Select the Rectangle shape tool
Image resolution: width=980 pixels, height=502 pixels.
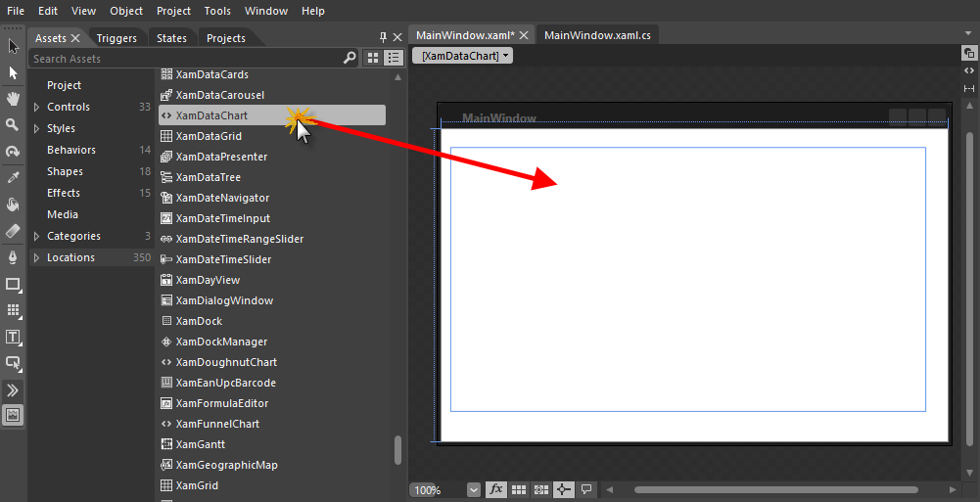[13, 284]
